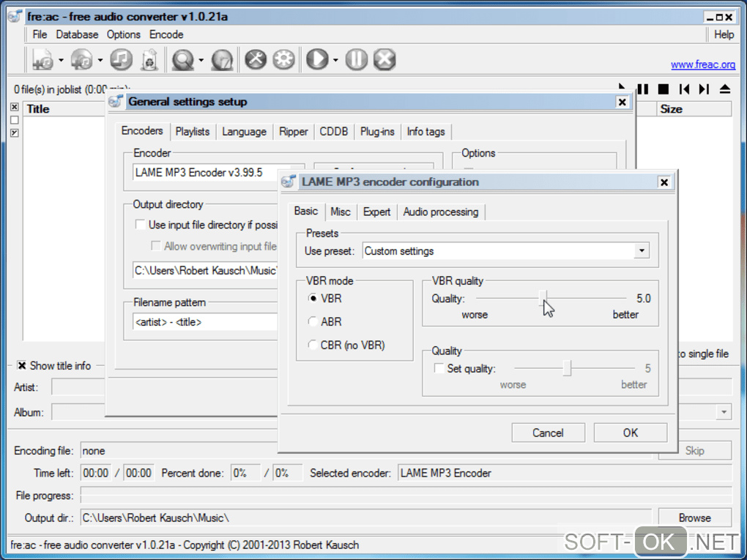
Task: Click the CDDB query magnifier icon
Action: 182,59
